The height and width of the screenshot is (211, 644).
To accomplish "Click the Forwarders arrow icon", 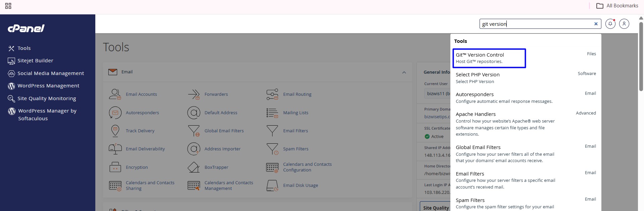I will [194, 94].
